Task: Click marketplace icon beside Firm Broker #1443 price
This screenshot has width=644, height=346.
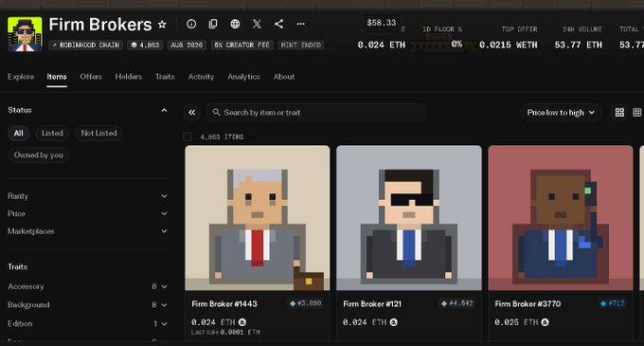Action: pos(242,322)
